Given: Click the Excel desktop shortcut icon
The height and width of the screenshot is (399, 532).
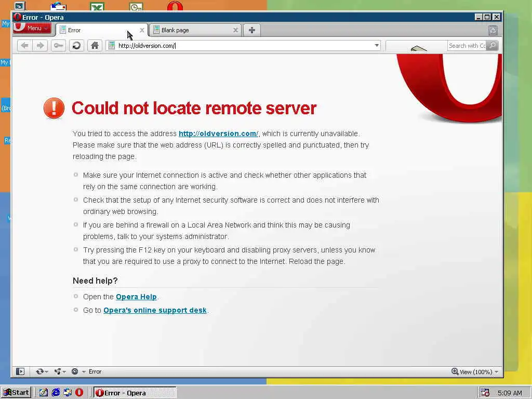Looking at the screenshot, I should point(97,6).
